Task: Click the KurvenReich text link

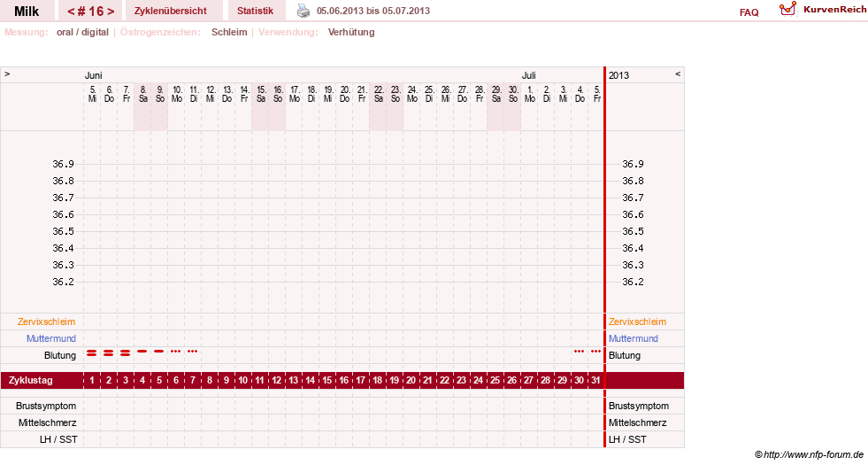Action: 834,10
